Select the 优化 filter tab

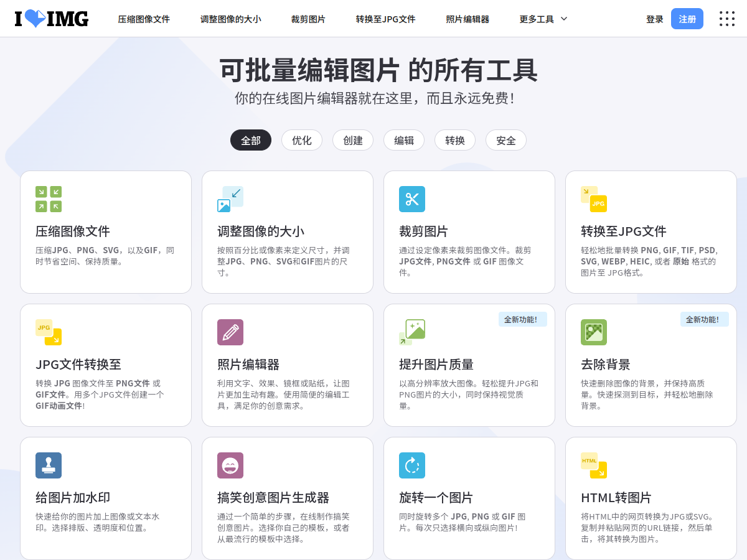[x=302, y=140]
